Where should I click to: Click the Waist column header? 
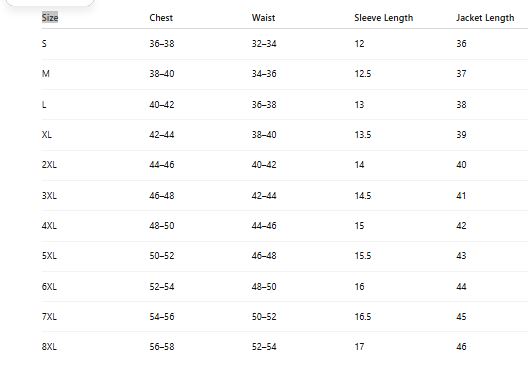tap(263, 18)
